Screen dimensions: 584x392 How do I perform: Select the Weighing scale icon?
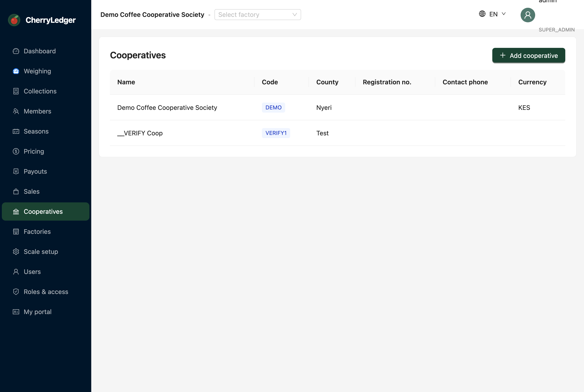click(x=16, y=71)
